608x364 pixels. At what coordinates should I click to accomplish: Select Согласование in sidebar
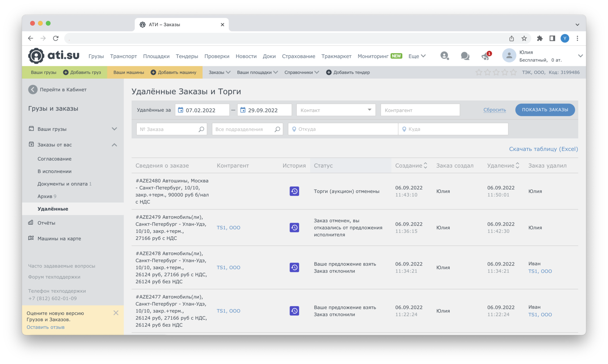(54, 159)
